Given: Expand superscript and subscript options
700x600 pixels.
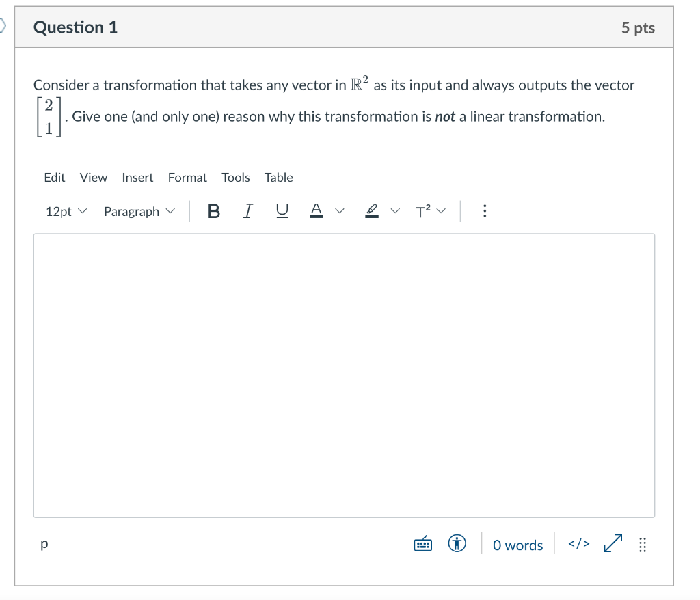Looking at the screenshot, I should (x=441, y=210).
